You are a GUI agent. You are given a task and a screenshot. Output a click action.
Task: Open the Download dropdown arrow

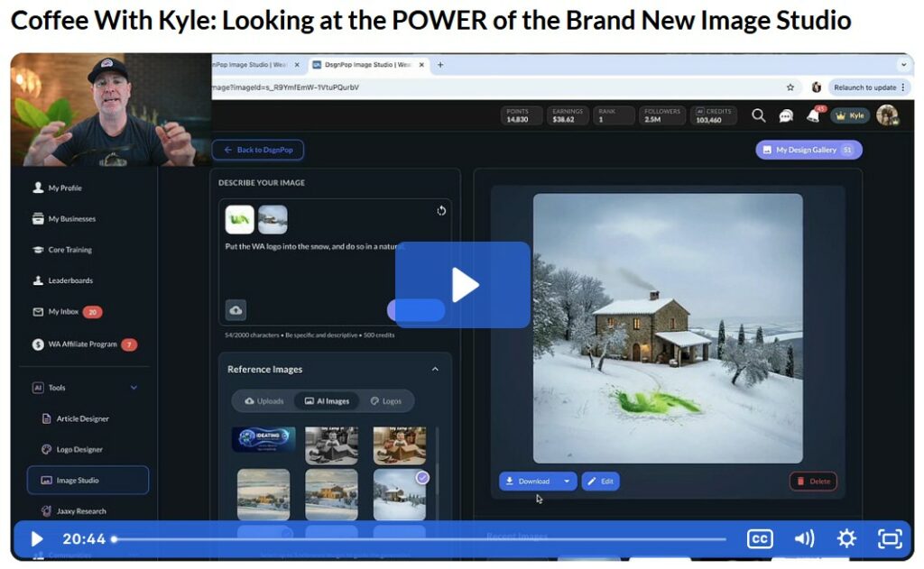coord(567,482)
